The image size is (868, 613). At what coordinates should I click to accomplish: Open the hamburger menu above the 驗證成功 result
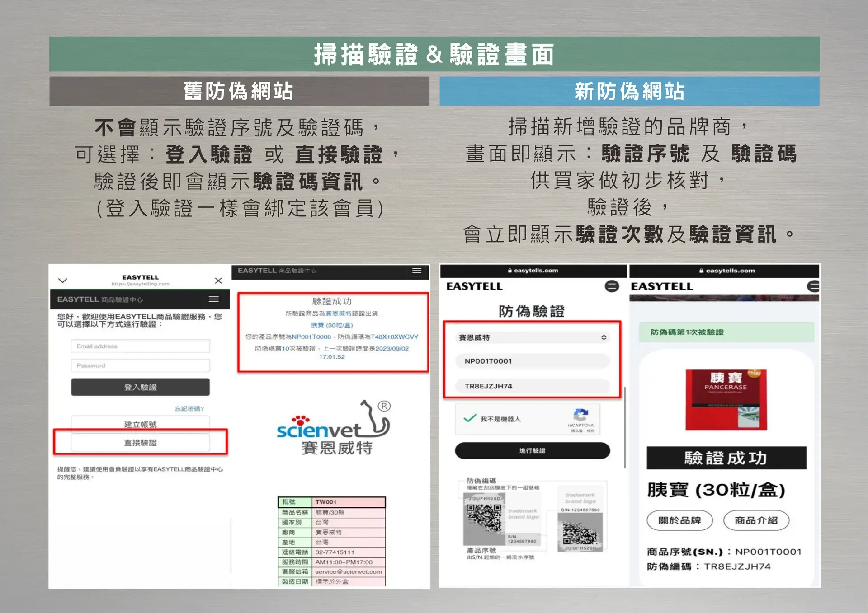pos(417,271)
